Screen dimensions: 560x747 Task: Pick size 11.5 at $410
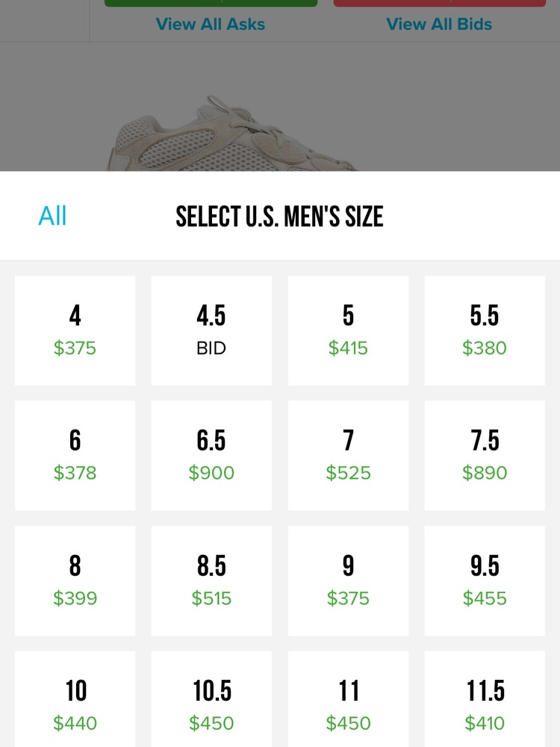click(x=485, y=699)
